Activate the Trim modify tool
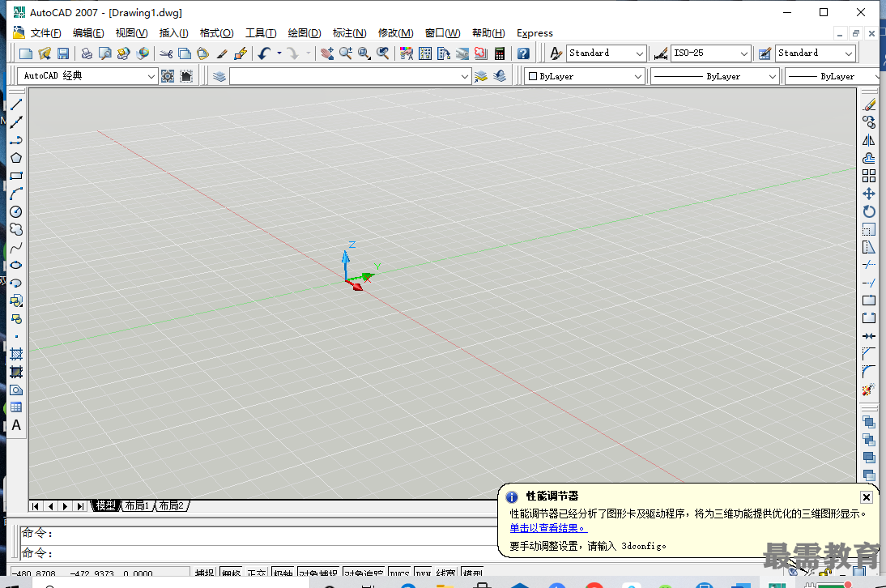886x588 pixels. coord(869,265)
